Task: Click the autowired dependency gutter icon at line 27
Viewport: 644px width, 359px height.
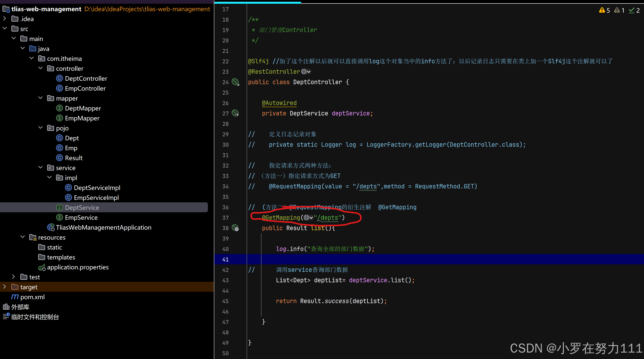Action: tap(235, 113)
